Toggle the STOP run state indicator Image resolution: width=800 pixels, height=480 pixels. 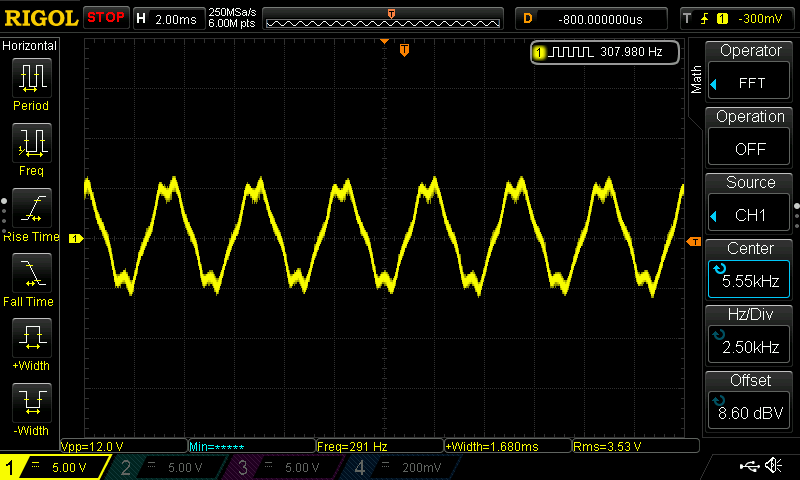[x=106, y=18]
